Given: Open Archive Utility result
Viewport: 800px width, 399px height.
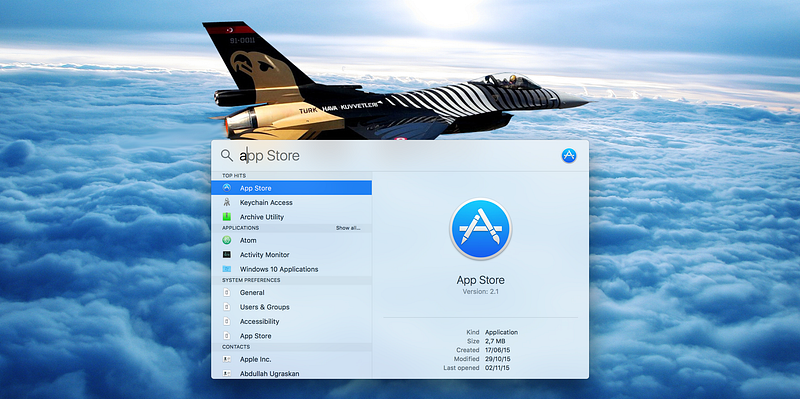Looking at the screenshot, I should [291, 216].
